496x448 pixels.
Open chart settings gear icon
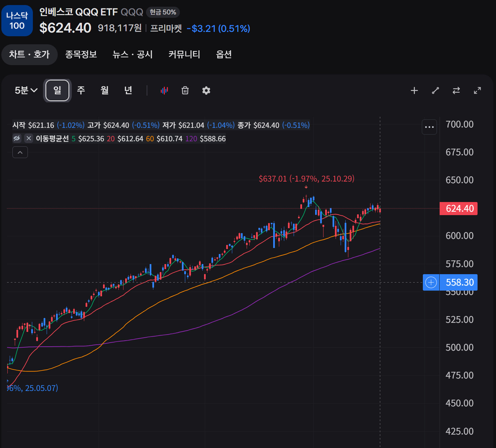pyautogui.click(x=206, y=91)
